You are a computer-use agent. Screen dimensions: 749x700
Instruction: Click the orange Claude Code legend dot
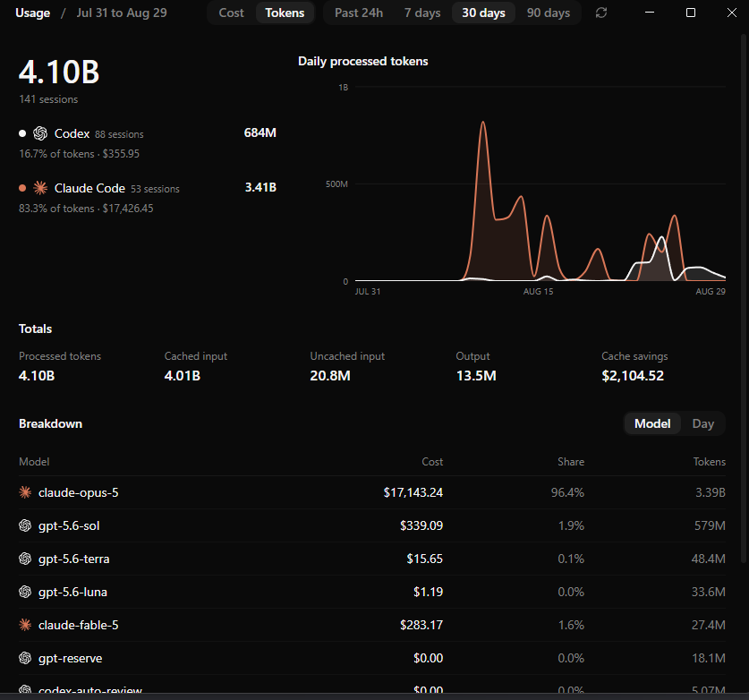click(x=22, y=188)
